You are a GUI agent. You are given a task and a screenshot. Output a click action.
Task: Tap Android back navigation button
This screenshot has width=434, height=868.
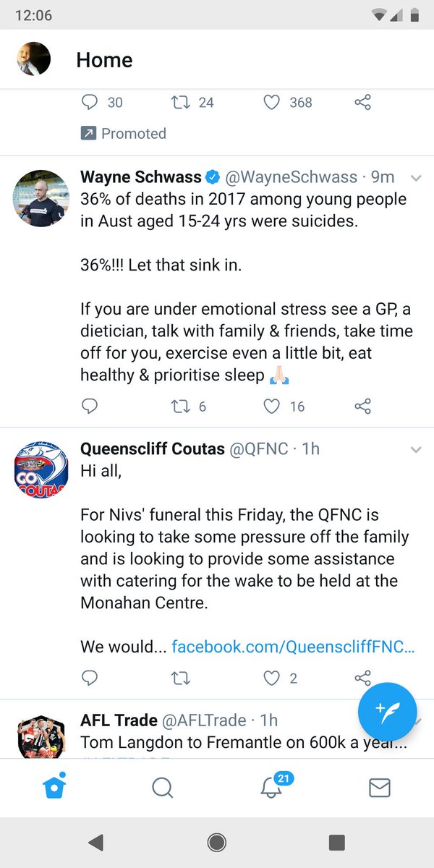point(95,842)
